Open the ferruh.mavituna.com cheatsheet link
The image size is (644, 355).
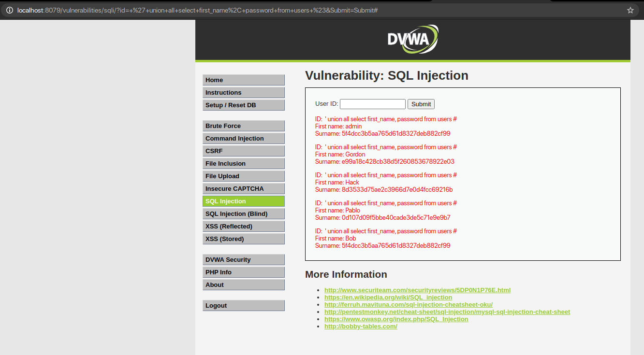409,305
